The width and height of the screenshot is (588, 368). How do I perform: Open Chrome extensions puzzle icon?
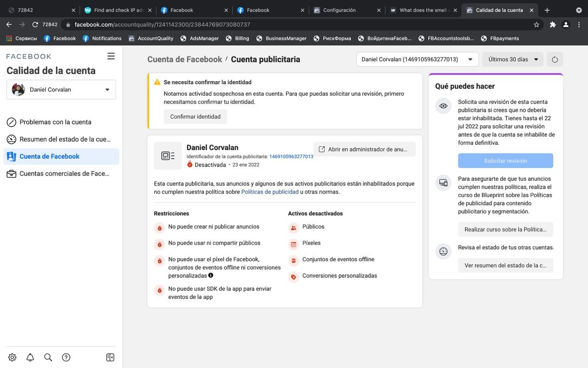coord(553,24)
